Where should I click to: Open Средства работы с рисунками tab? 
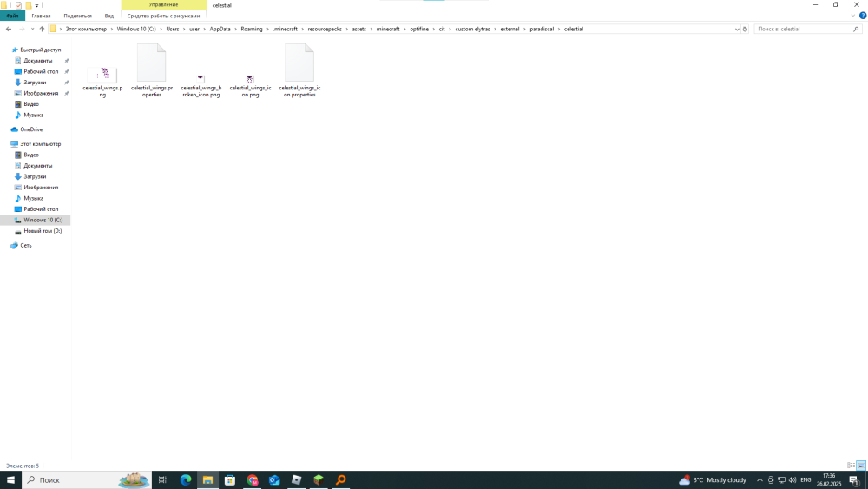pyautogui.click(x=163, y=16)
